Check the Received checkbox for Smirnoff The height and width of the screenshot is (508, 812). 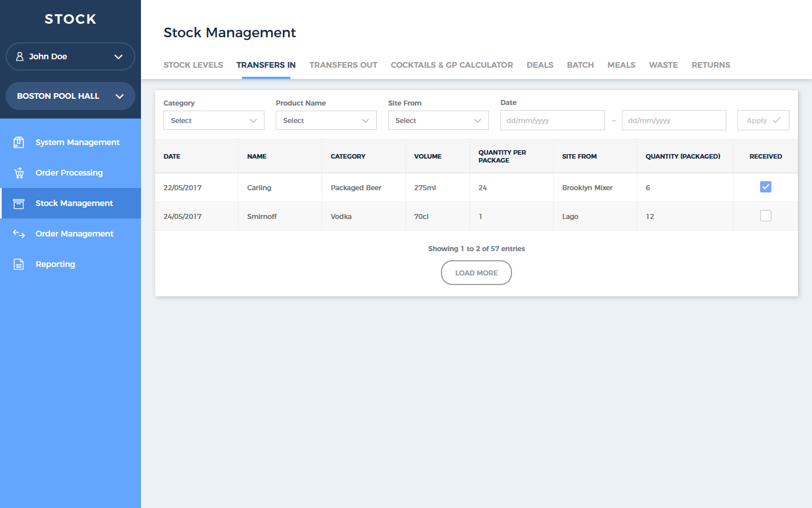click(765, 216)
